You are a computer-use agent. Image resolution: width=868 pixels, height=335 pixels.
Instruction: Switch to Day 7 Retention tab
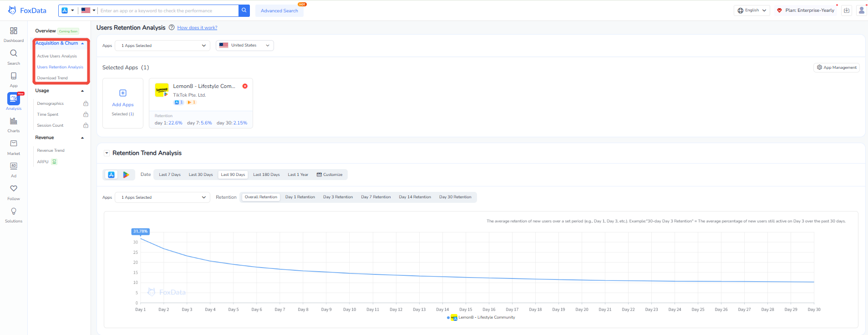pos(376,197)
